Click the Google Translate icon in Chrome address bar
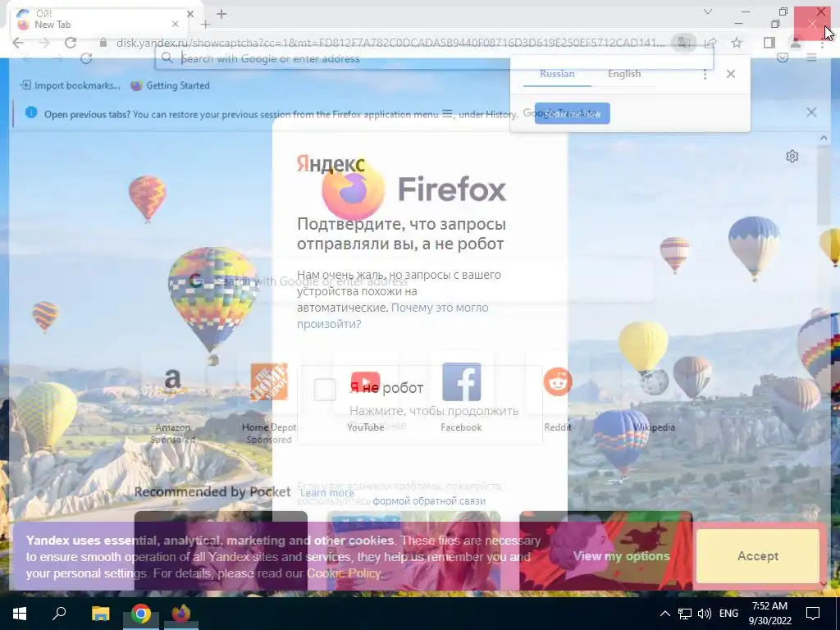The image size is (840, 630). 683,43
